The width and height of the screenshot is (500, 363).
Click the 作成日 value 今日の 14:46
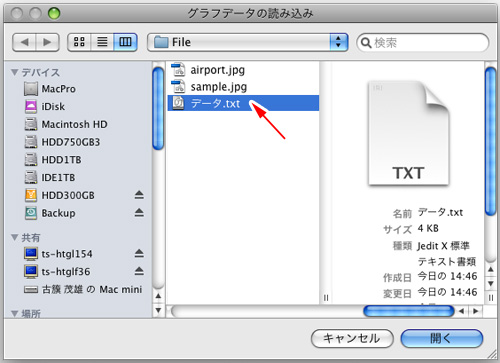(x=447, y=276)
